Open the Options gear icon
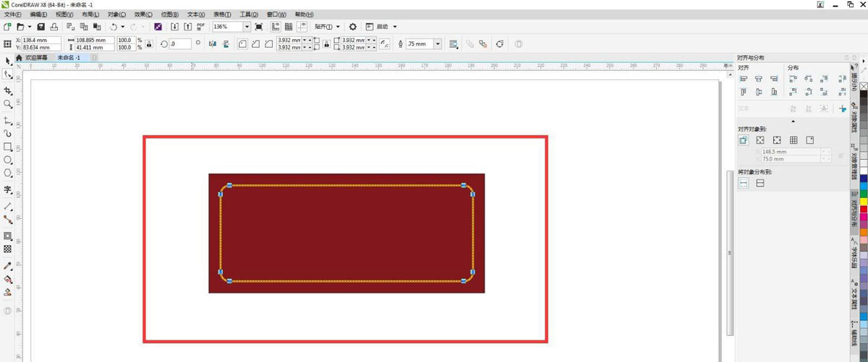 353,27
